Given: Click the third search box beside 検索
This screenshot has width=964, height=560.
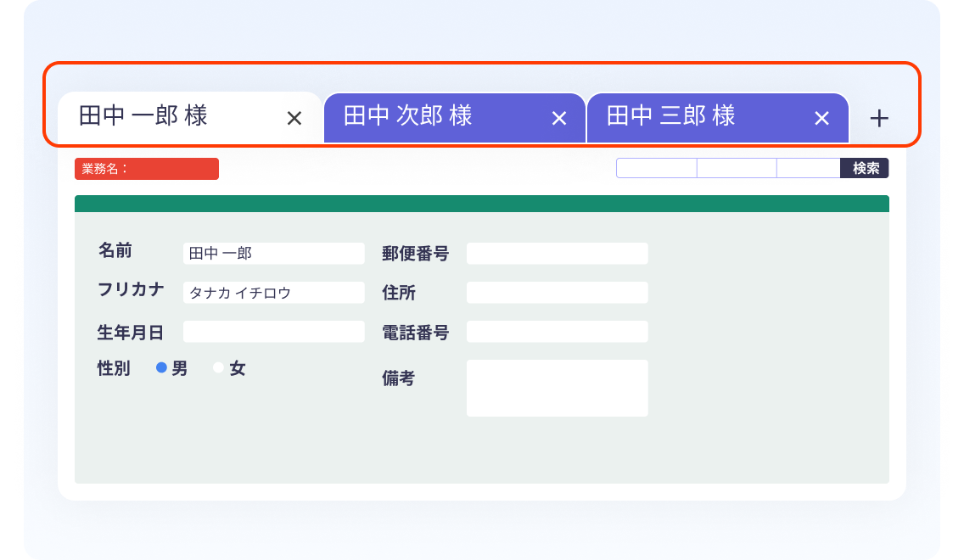Looking at the screenshot, I should (x=808, y=168).
